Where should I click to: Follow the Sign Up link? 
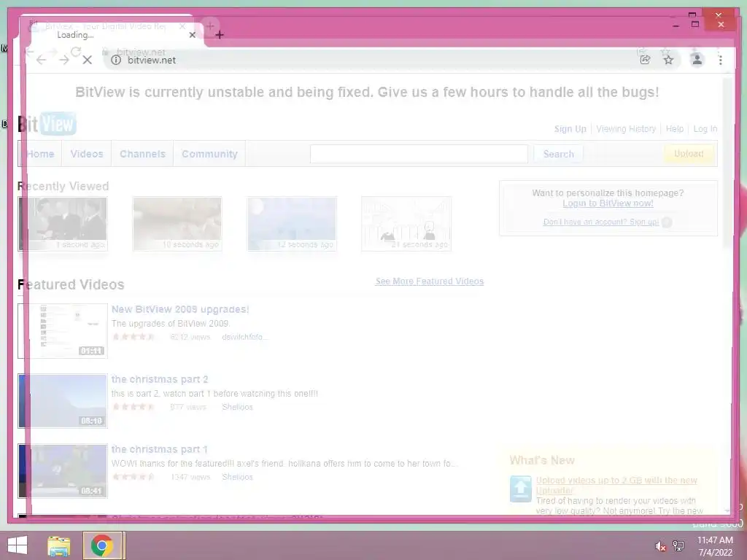[x=570, y=129]
